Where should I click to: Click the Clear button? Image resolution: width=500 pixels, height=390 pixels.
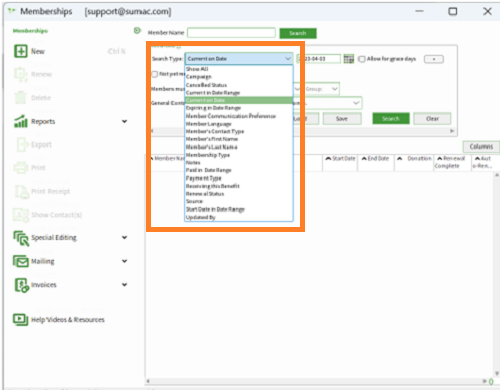pos(432,119)
